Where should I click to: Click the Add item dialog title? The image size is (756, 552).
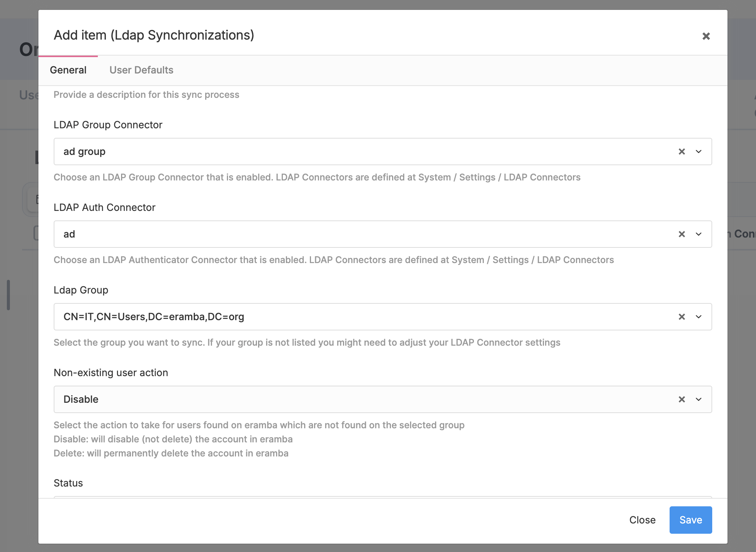(154, 35)
